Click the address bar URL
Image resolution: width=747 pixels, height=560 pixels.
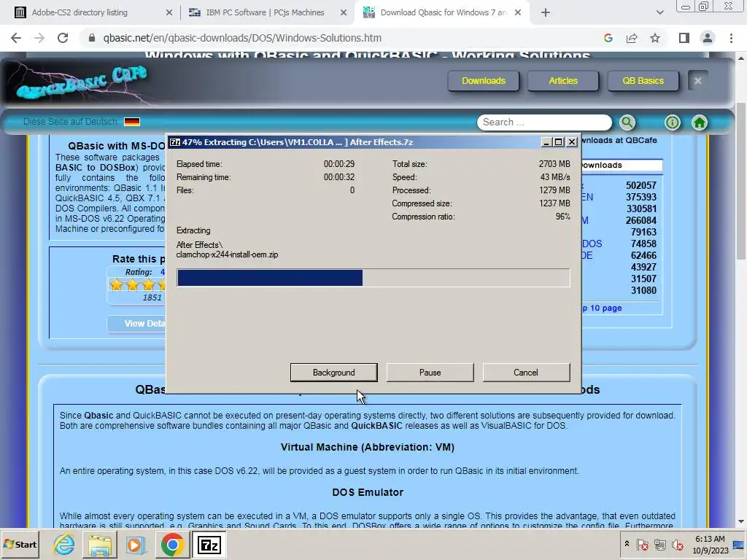[x=242, y=38]
